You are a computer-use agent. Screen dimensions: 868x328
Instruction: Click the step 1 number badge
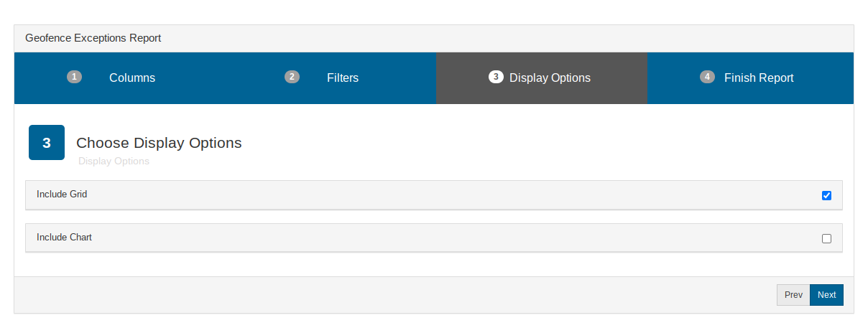point(74,77)
